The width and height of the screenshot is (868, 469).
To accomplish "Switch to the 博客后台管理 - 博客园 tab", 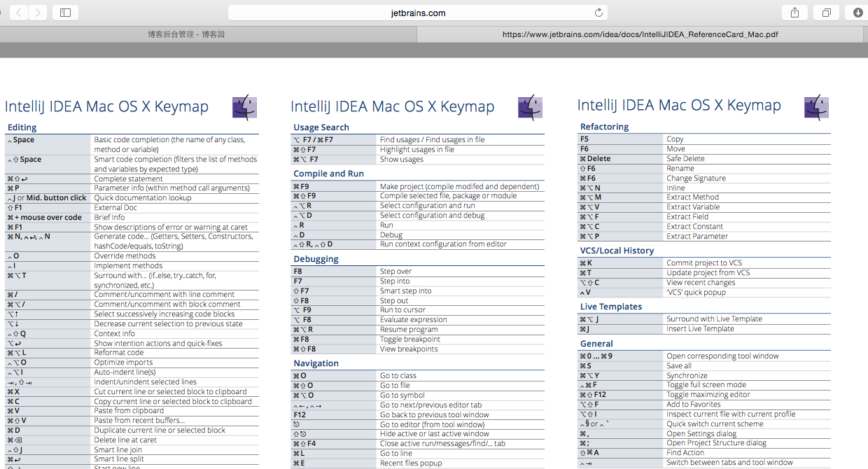I will [x=186, y=34].
